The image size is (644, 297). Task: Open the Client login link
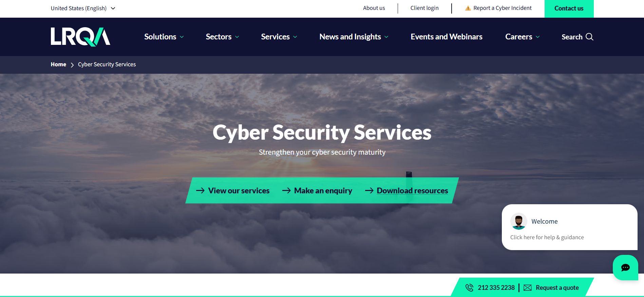(x=424, y=8)
